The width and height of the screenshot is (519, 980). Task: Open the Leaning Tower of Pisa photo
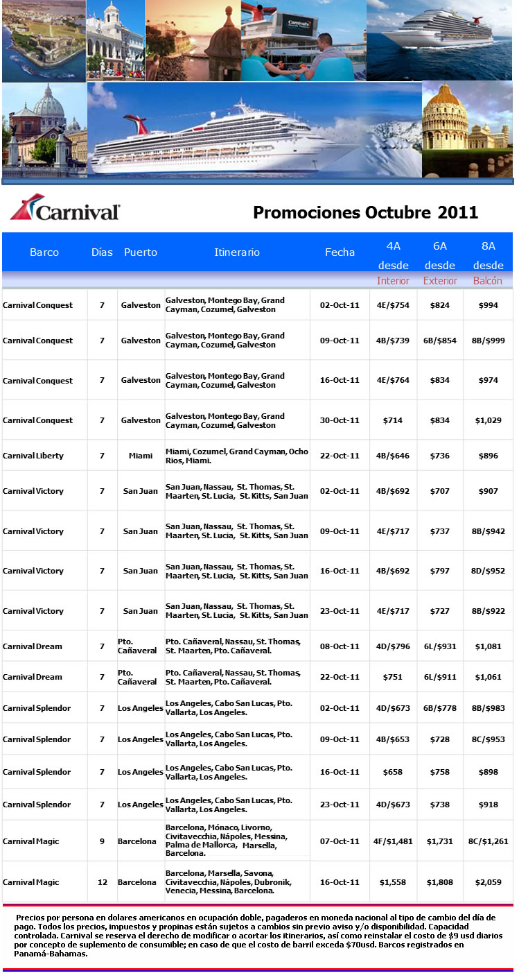[468, 129]
